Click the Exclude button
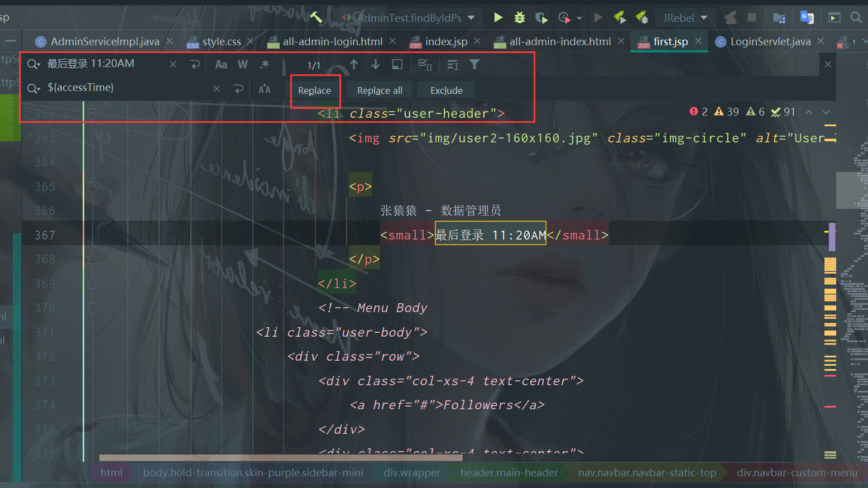This screenshot has height=488, width=868. click(447, 90)
